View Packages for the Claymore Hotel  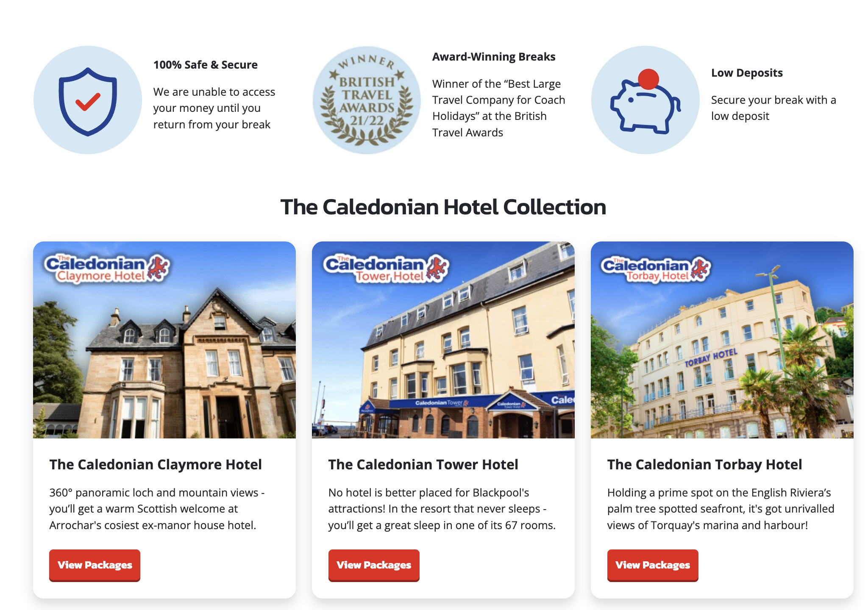[95, 565]
